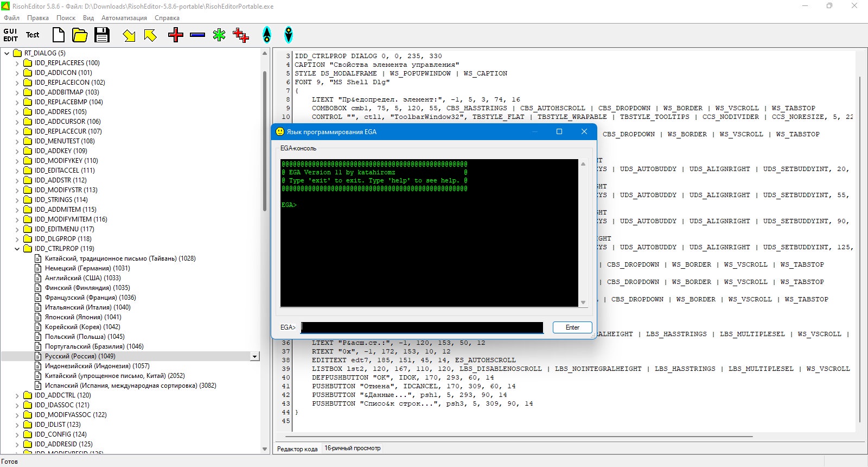
Task: Open a file using yellow folder icon
Action: click(x=80, y=35)
